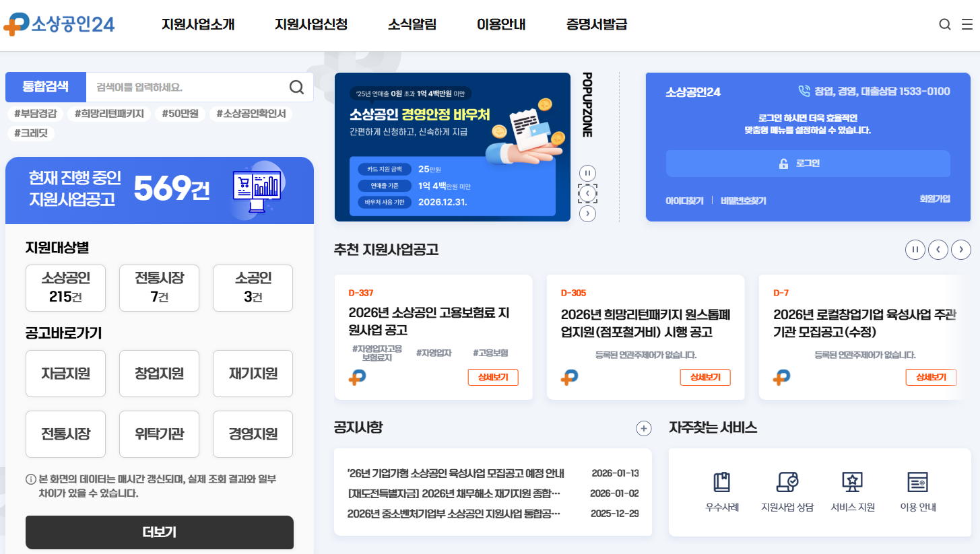980x554 pixels.
Task: Click 더보기 under 지원사업공고 panel
Action: click(x=159, y=532)
